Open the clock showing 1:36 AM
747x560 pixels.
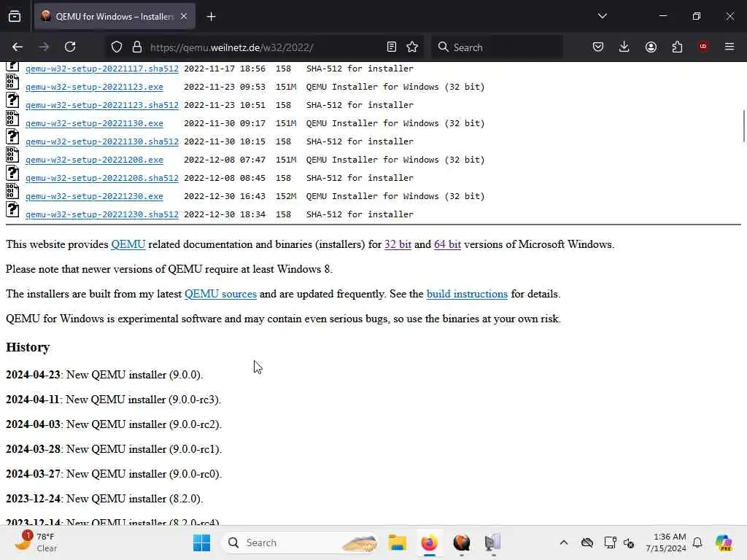click(666, 542)
